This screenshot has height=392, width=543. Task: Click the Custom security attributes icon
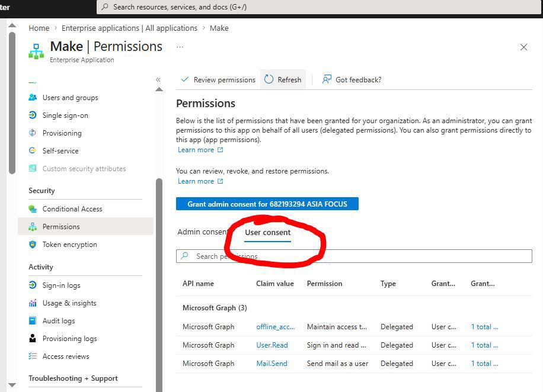click(33, 169)
